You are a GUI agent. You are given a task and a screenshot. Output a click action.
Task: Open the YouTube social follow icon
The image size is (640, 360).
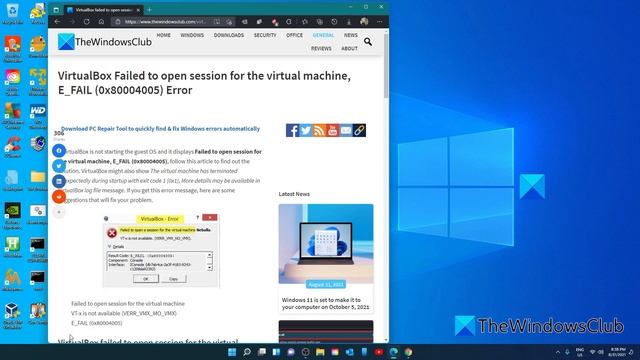[333, 130]
